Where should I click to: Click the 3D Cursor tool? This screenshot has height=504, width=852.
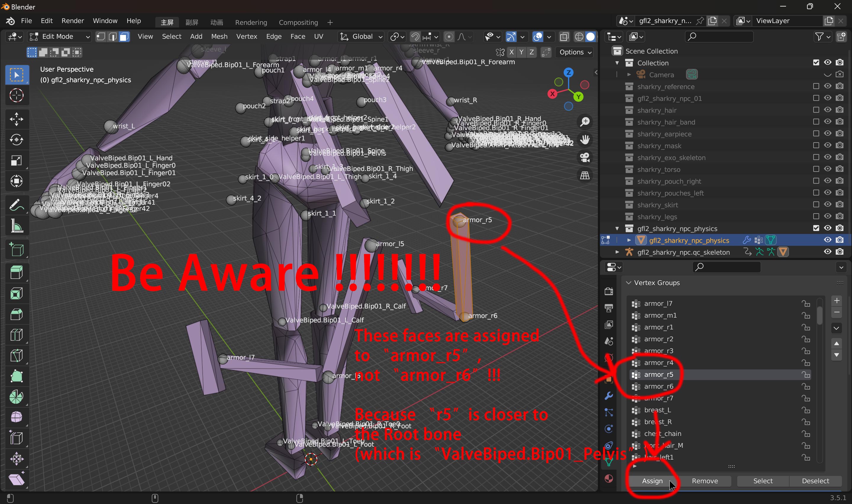coord(16,96)
